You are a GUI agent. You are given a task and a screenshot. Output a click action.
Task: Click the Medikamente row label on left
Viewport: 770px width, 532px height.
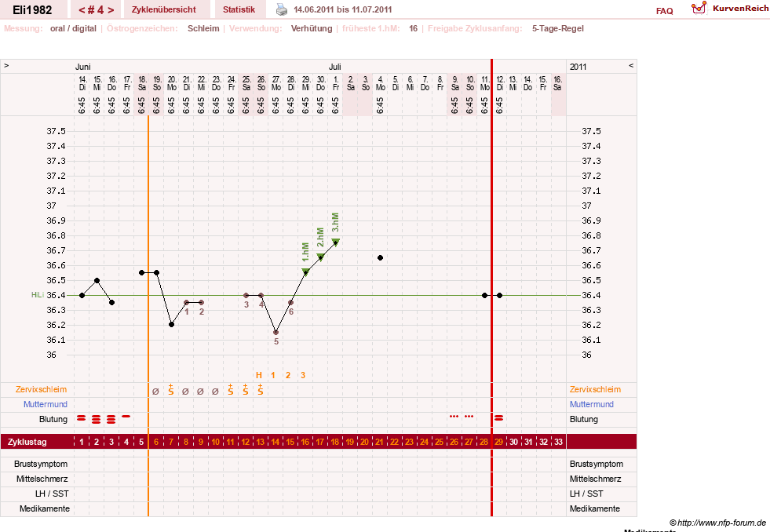coord(44,508)
